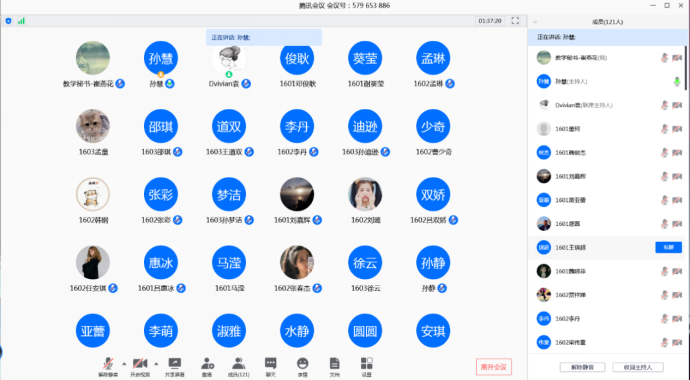Open the members (121) list icon
Screen dimensions: 690x380
tap(239, 366)
